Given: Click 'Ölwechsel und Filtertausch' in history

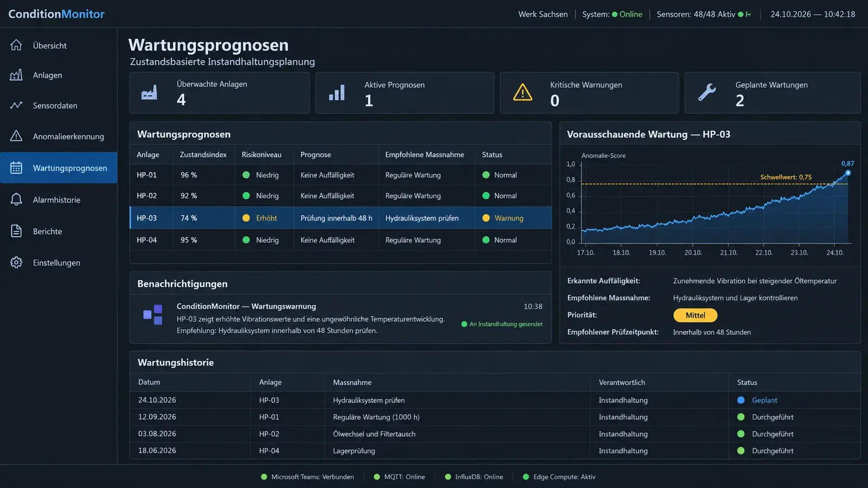Looking at the screenshot, I should [x=374, y=434].
